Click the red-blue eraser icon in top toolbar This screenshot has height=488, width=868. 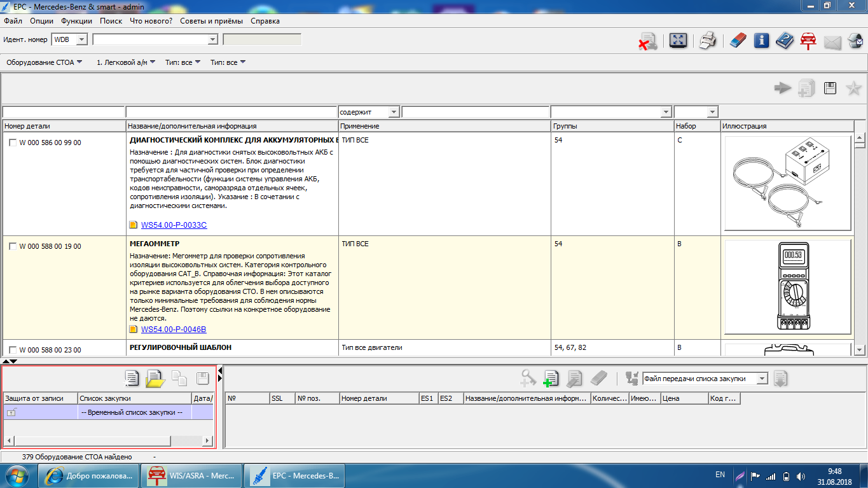pos(736,41)
